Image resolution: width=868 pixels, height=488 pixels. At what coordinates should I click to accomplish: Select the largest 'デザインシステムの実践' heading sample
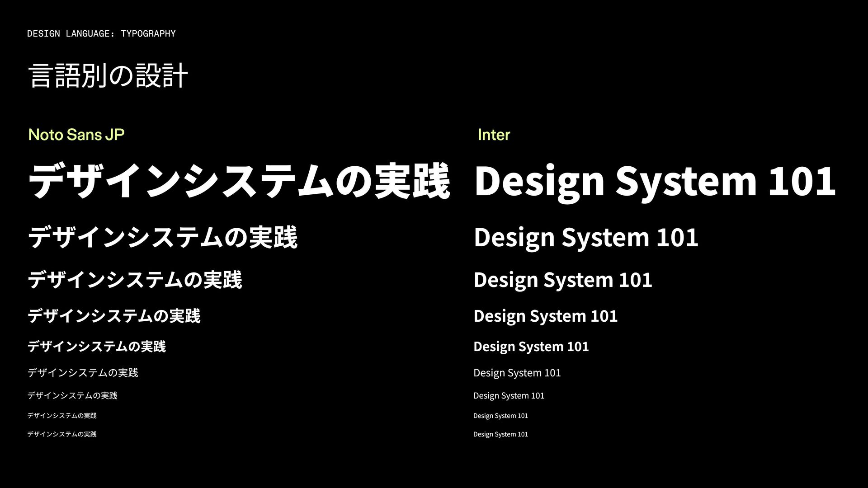(239, 181)
